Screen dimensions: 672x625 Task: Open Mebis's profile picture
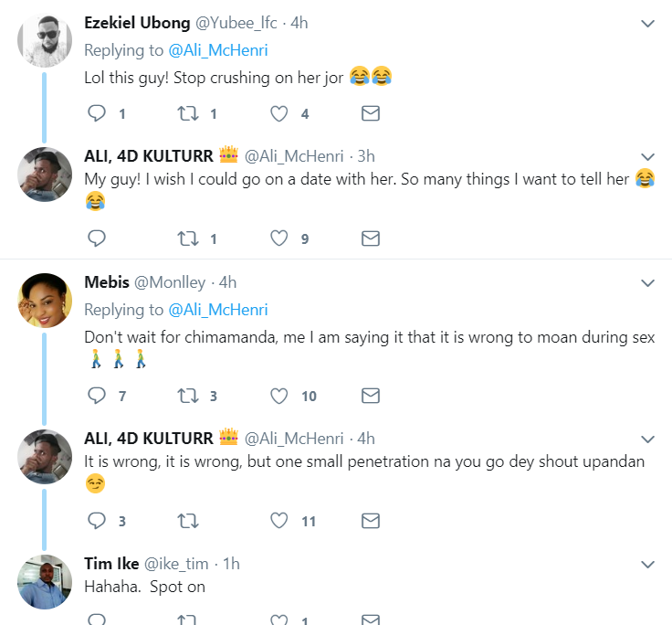pos(45,301)
